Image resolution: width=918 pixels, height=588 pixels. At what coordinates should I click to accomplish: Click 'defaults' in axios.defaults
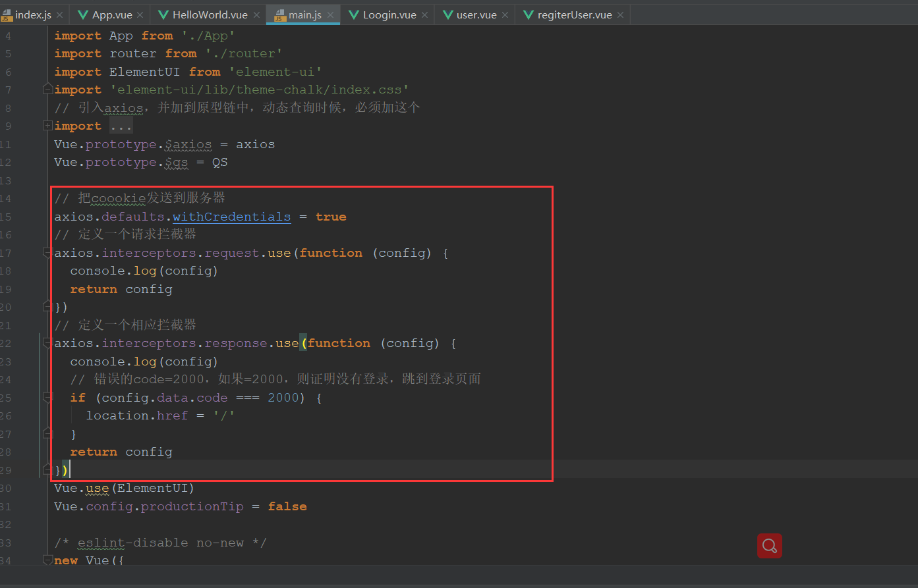coord(133,217)
